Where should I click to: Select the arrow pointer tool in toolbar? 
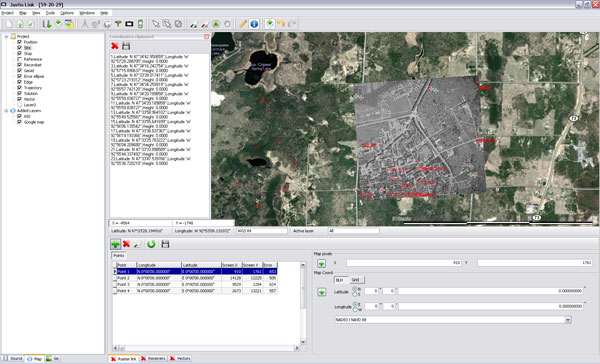156,24
